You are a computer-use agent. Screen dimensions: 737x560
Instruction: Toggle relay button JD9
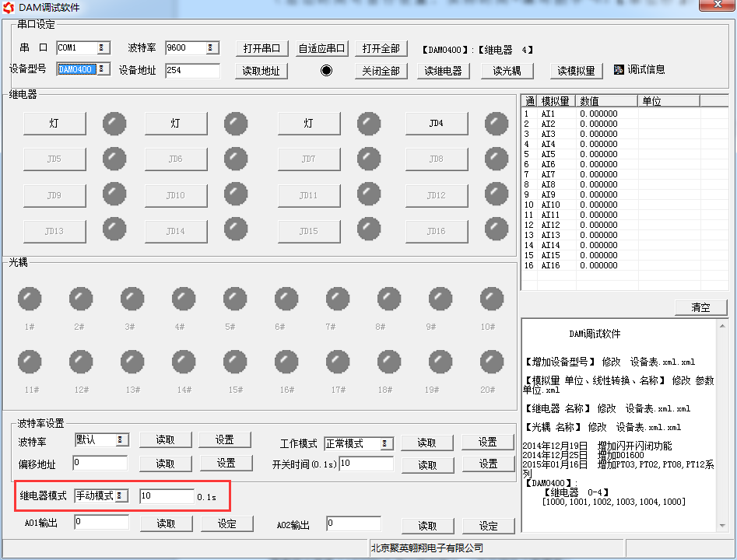(54, 195)
